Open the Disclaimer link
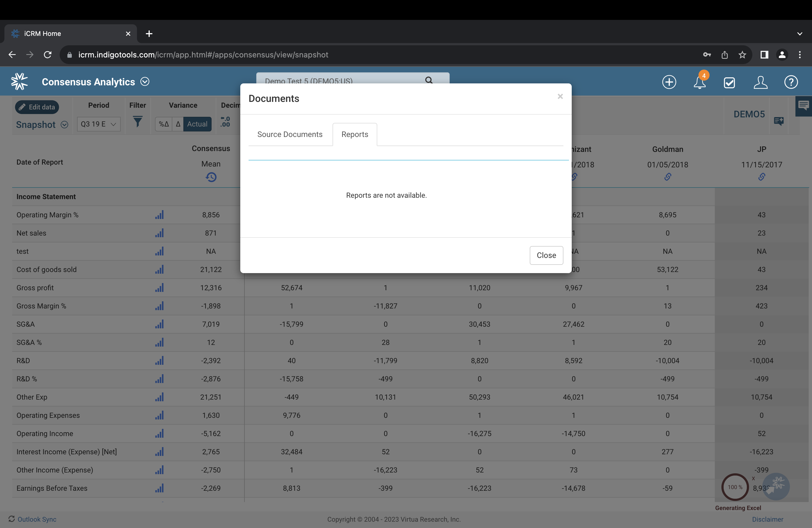The height and width of the screenshot is (528, 812). (x=767, y=519)
